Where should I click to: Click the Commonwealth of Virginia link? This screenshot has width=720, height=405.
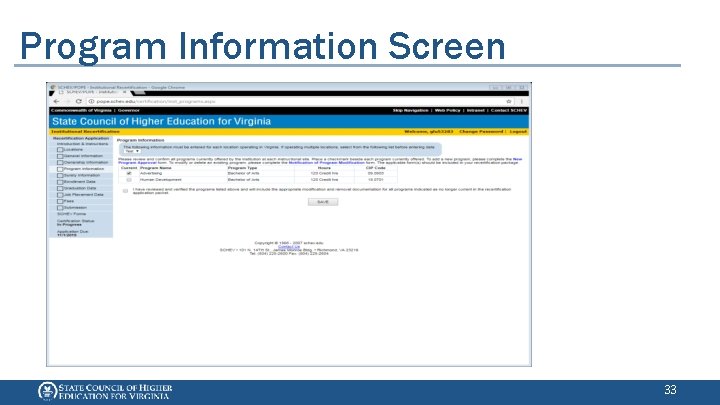point(81,111)
